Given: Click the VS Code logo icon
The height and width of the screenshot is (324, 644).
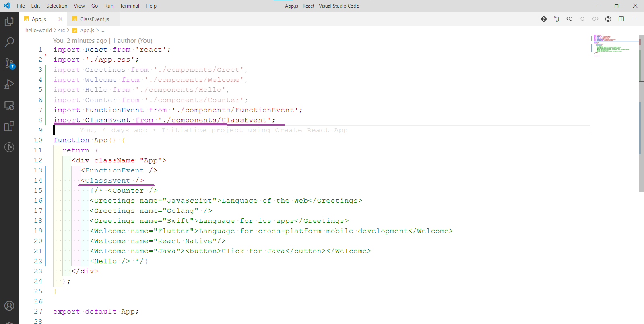Looking at the screenshot, I should click(x=7, y=6).
